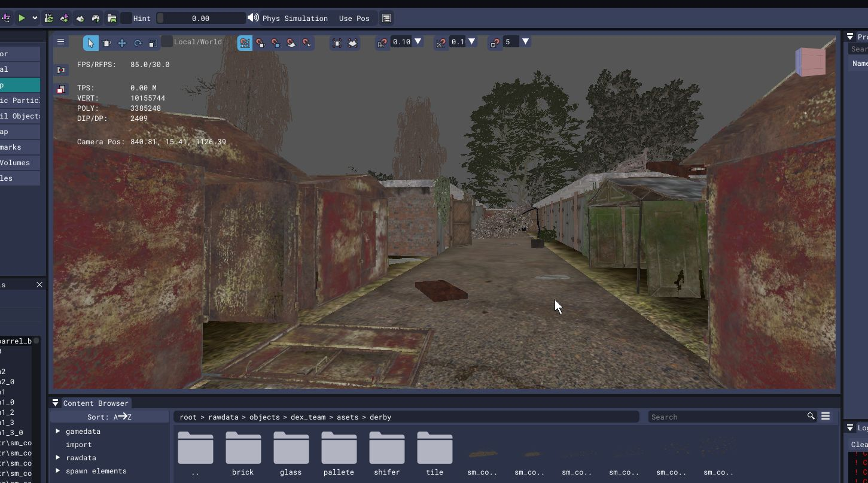868x483 pixels.
Task: Select the Volumes tab in left panel
Action: click(20, 163)
